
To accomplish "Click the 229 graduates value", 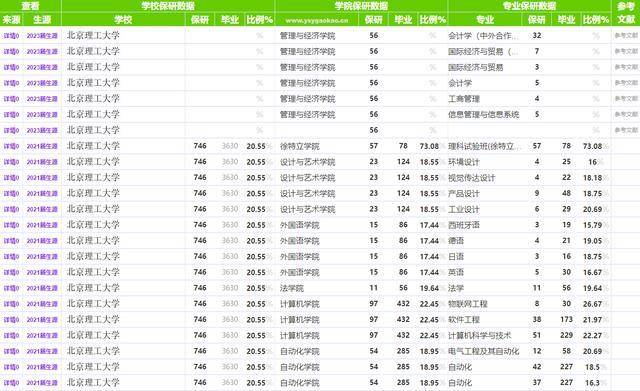I will click(566, 335).
